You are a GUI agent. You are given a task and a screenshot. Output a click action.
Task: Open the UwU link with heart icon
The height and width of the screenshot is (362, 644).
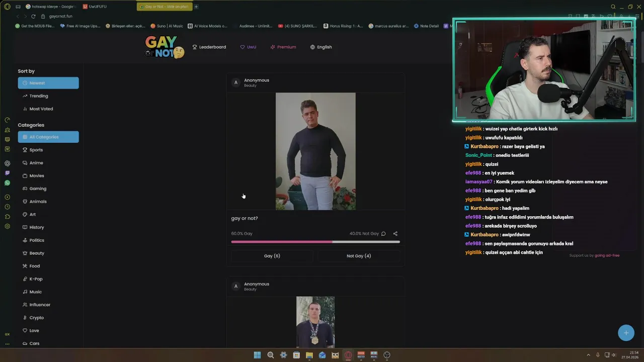pyautogui.click(x=248, y=47)
